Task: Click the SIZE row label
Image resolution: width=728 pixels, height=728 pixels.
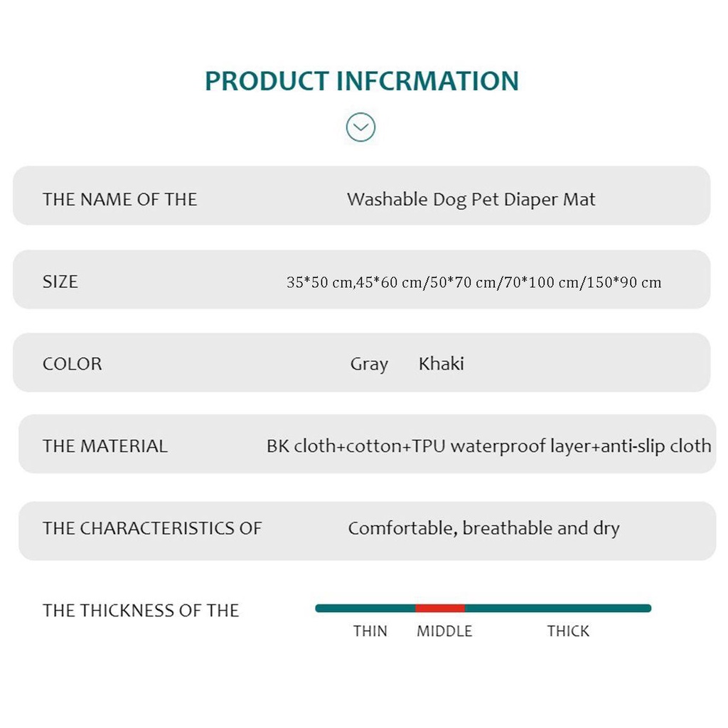Action: pyautogui.click(x=60, y=282)
